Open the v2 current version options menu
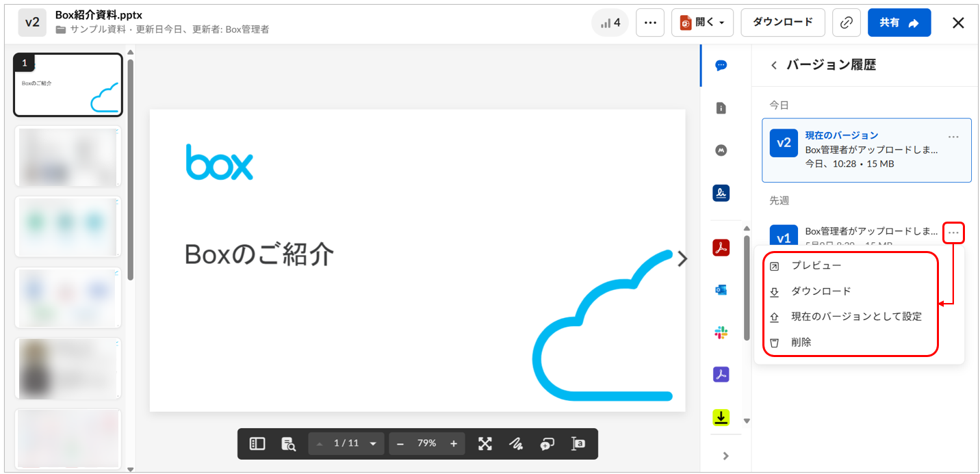Image resolution: width=980 pixels, height=474 pixels. (x=953, y=137)
